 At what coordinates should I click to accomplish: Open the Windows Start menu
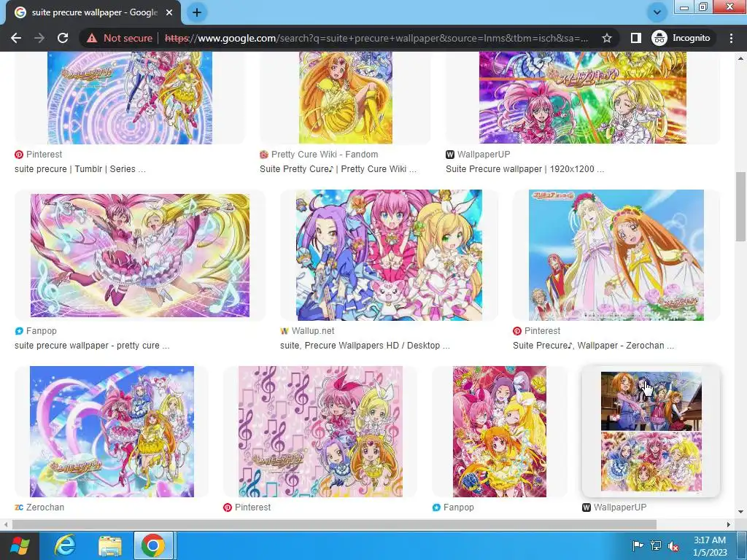[19, 545]
